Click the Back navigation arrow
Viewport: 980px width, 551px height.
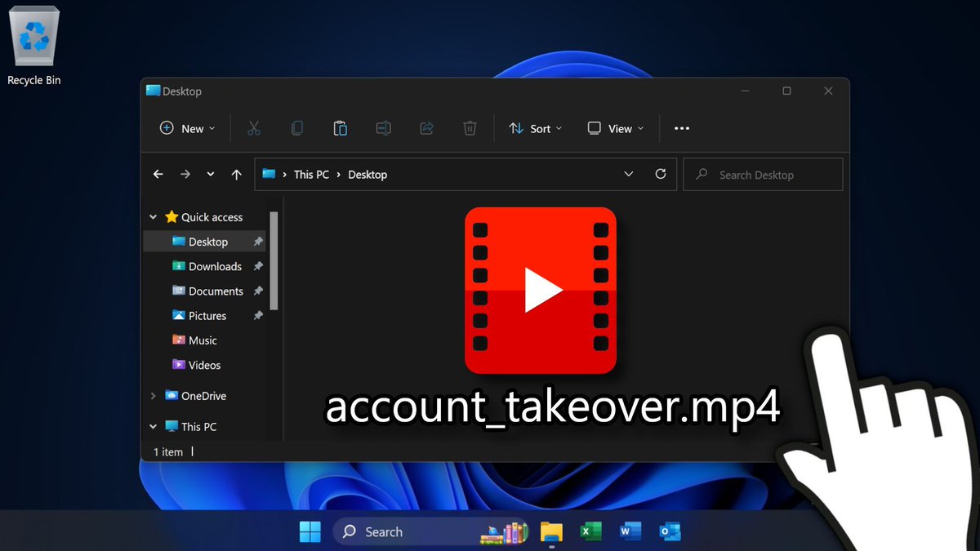158,174
